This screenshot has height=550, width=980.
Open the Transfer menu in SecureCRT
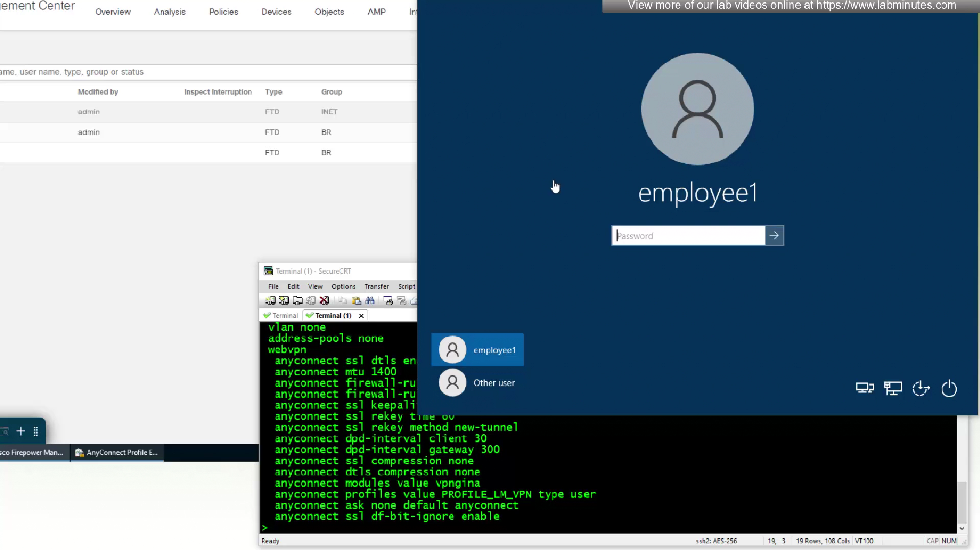point(377,287)
